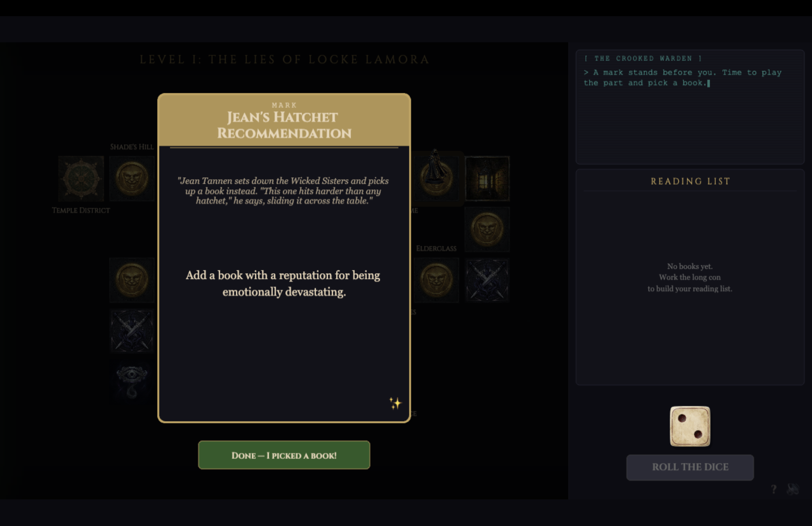Image resolution: width=812 pixels, height=526 pixels.
Task: Click the lit lantern window tile
Action: click(487, 178)
